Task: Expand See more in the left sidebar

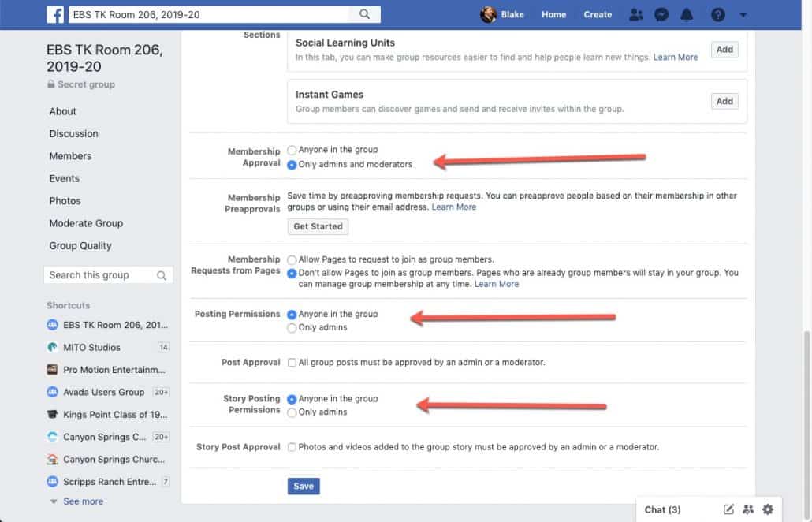Action: coord(82,501)
